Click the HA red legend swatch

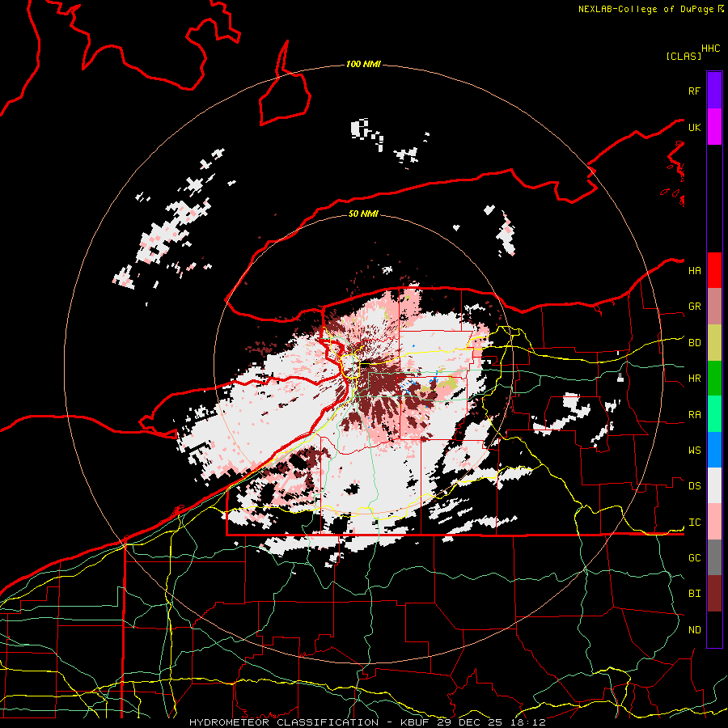[714, 270]
